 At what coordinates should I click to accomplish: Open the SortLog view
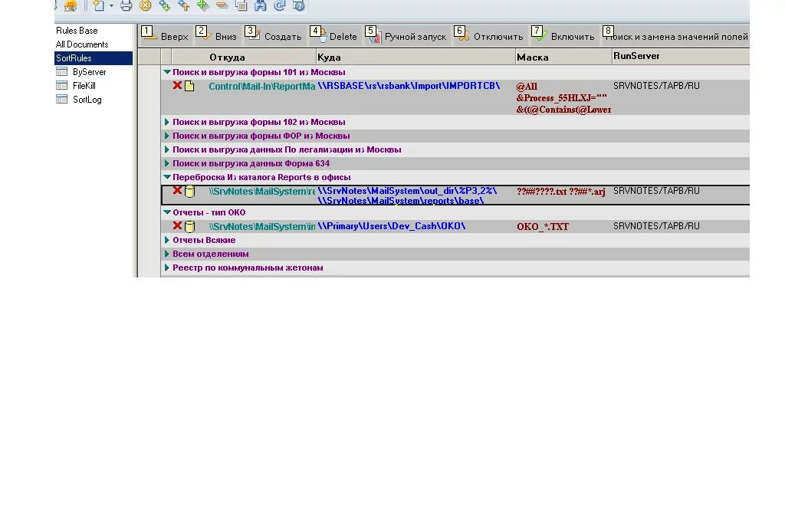87,100
